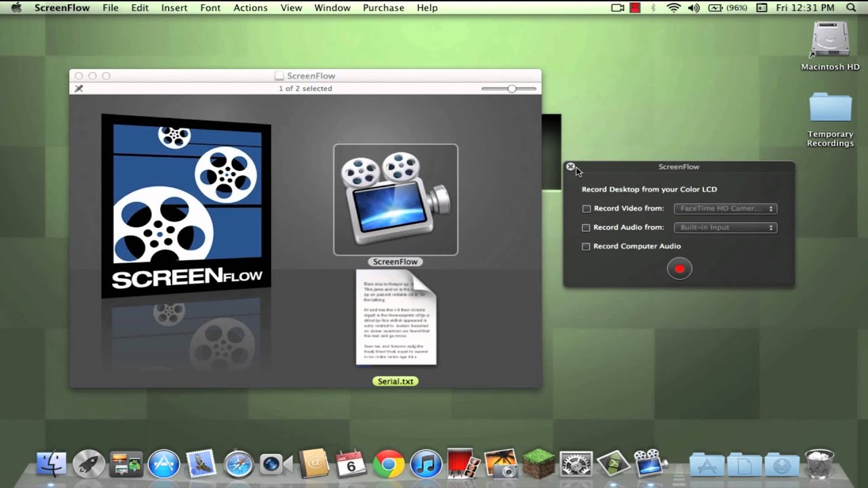Click the ScreenFlow file name label
Image resolution: width=868 pixels, height=488 pixels.
pyautogui.click(x=395, y=262)
